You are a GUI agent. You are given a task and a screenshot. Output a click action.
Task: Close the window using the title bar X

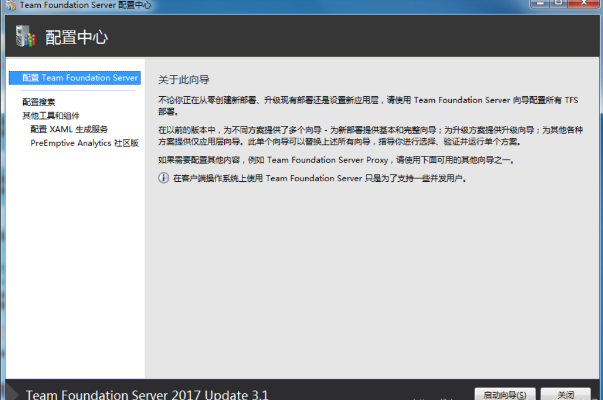(584, 5)
